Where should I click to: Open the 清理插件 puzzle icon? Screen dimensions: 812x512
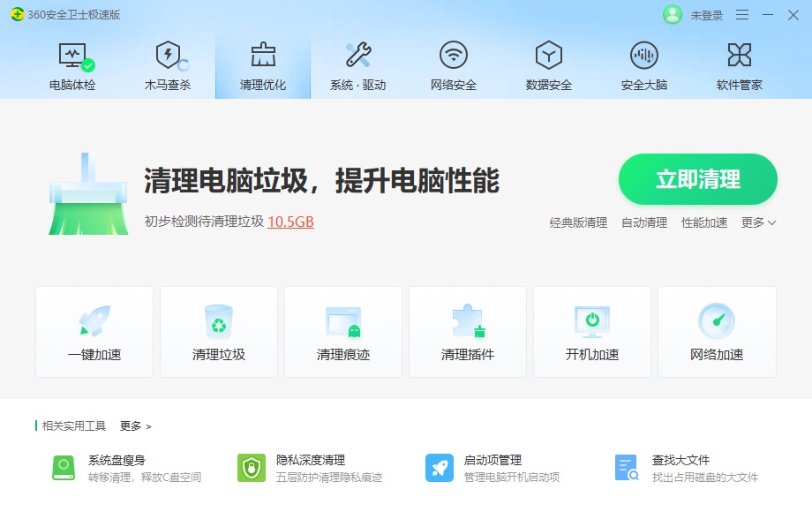(467, 331)
